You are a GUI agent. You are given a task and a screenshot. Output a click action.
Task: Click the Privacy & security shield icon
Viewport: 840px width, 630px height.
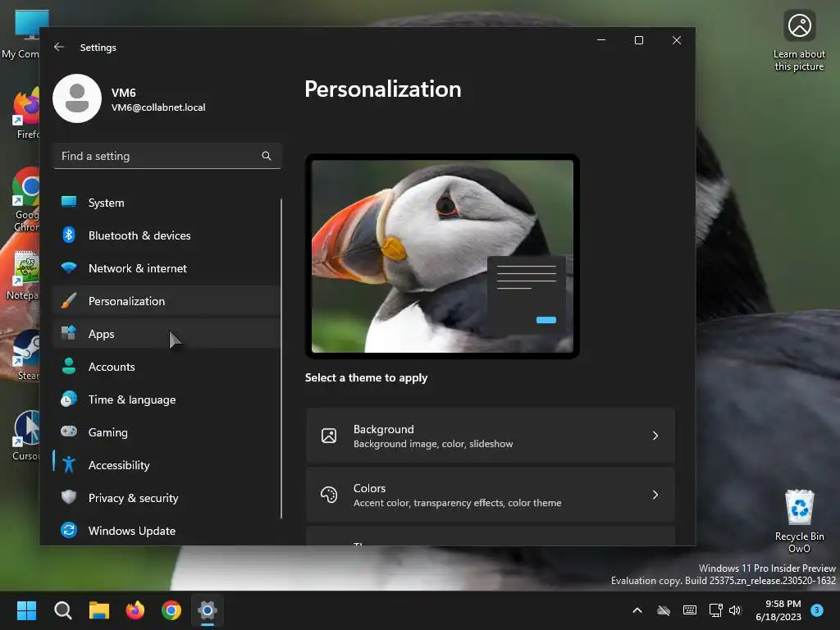[69, 497]
